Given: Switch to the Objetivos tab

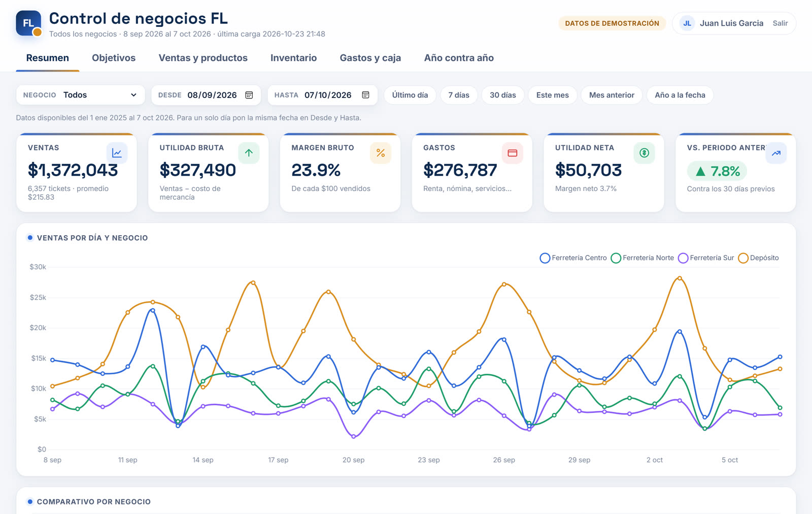Looking at the screenshot, I should pos(114,58).
